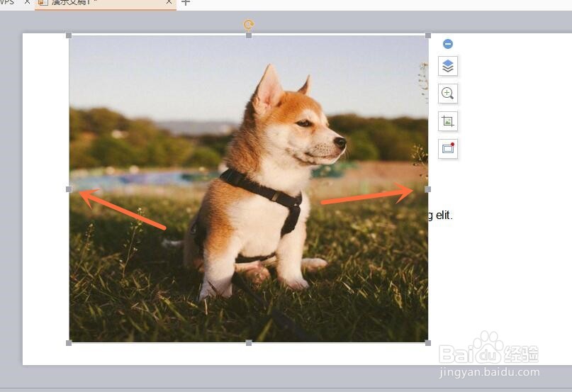Click the top-middle resize handle of picture

click(x=249, y=35)
